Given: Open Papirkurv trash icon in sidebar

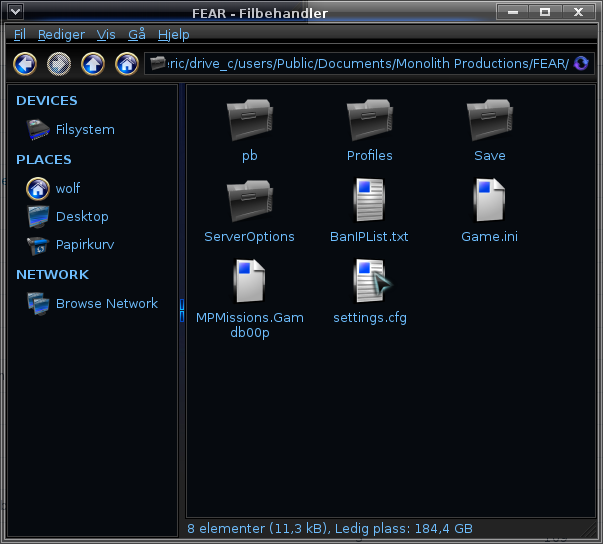Looking at the screenshot, I should pos(38,245).
